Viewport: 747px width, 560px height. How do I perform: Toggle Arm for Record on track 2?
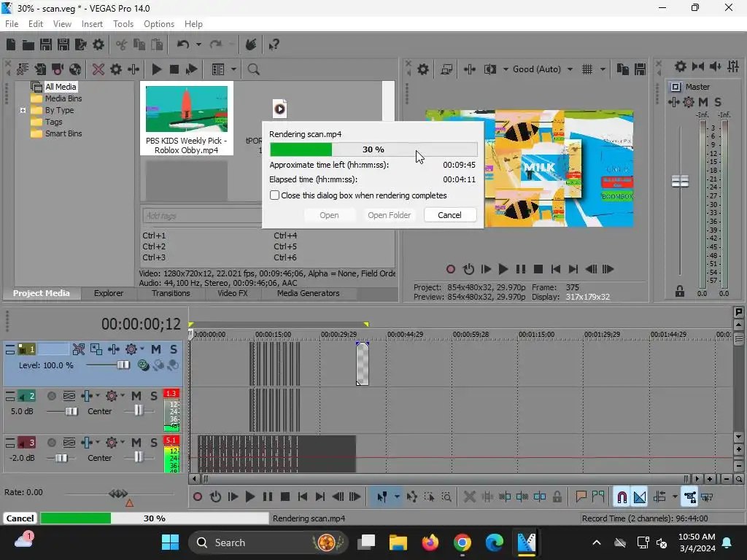tap(52, 396)
